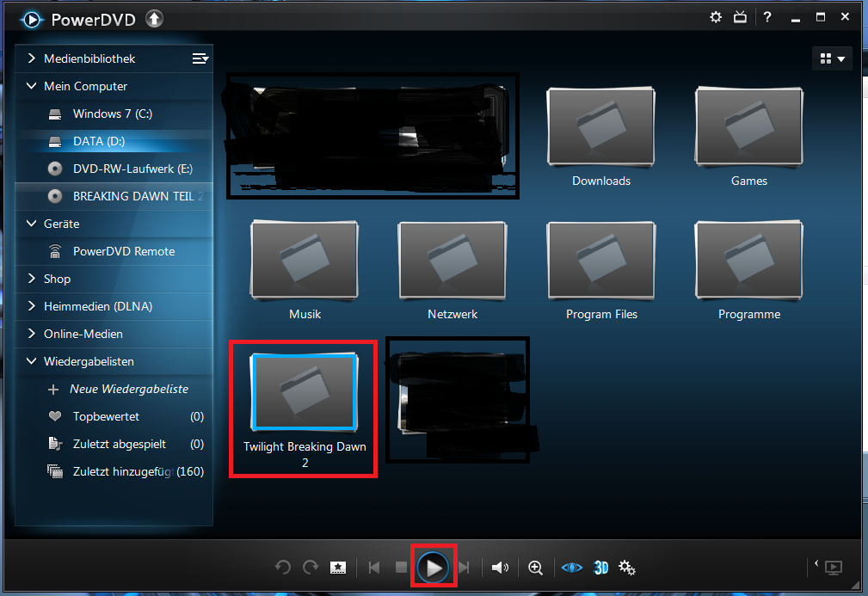
Task: Click the rotate left arrow icon
Action: (283, 568)
